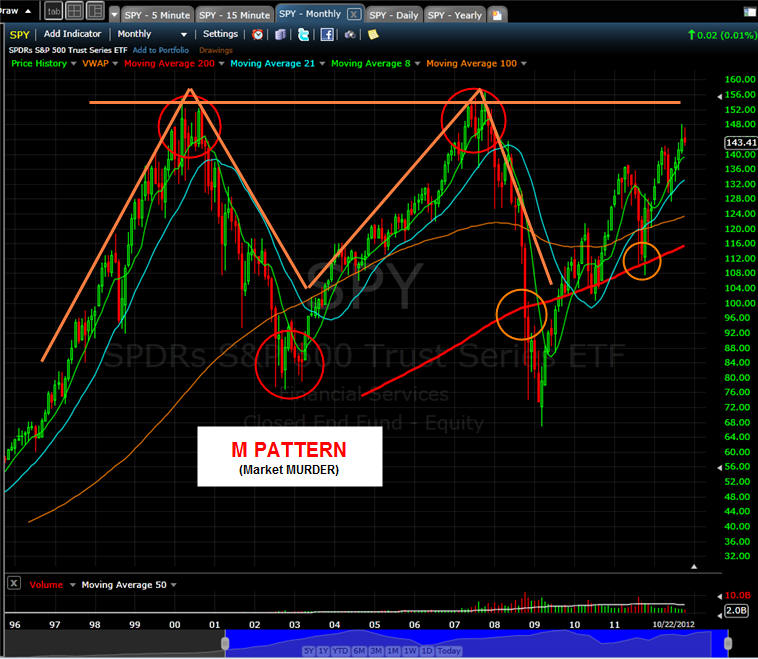This screenshot has height=659, width=758.
Task: Open new chart tab icon
Action: point(497,15)
